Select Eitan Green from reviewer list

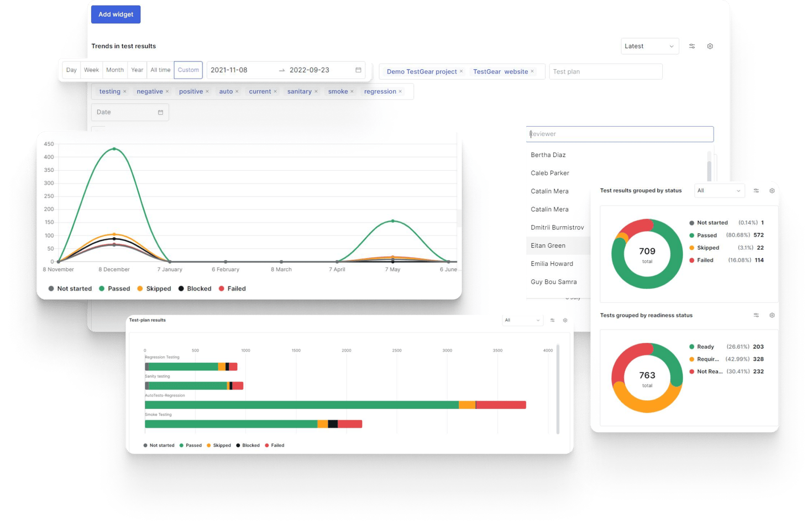coord(548,245)
